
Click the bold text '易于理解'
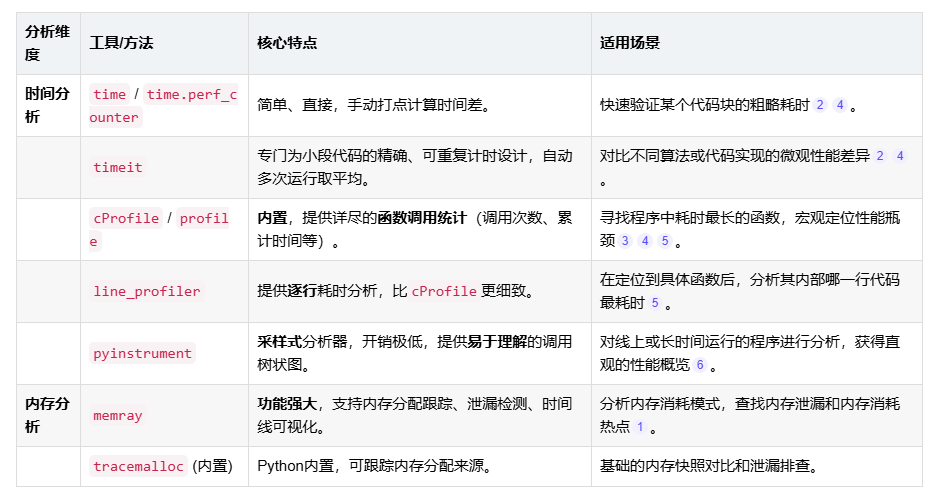[x=497, y=342]
